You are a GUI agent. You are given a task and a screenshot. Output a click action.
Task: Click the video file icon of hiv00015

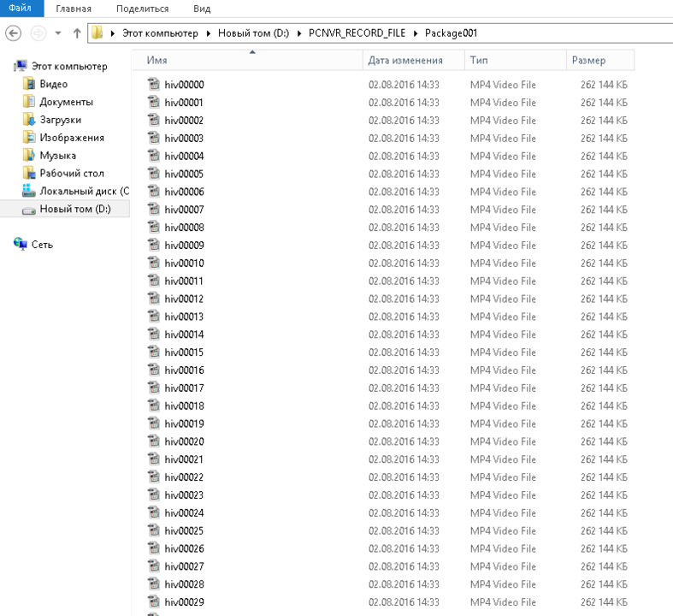(154, 352)
